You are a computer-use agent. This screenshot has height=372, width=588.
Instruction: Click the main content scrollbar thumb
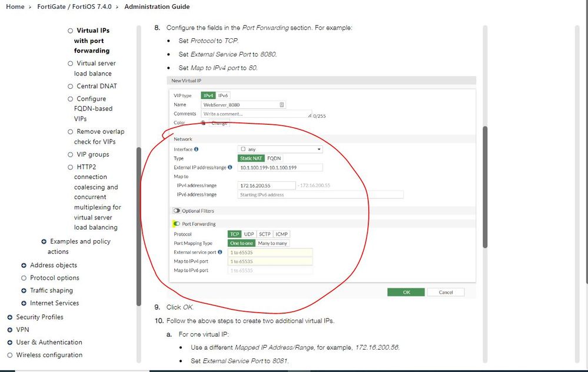(485, 187)
